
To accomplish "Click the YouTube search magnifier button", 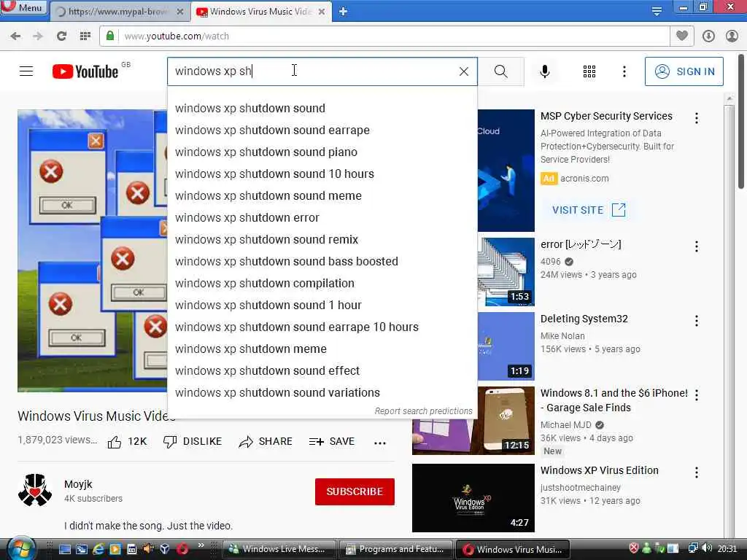I will tap(500, 71).
